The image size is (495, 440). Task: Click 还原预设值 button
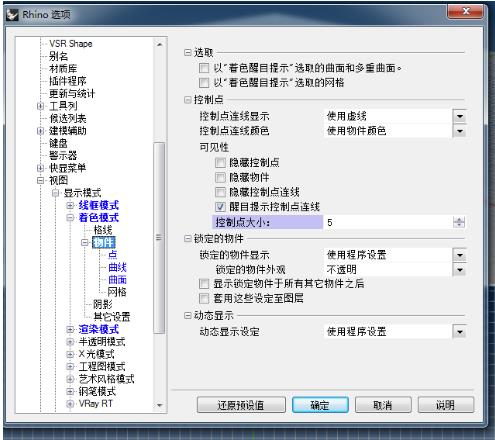point(241,405)
